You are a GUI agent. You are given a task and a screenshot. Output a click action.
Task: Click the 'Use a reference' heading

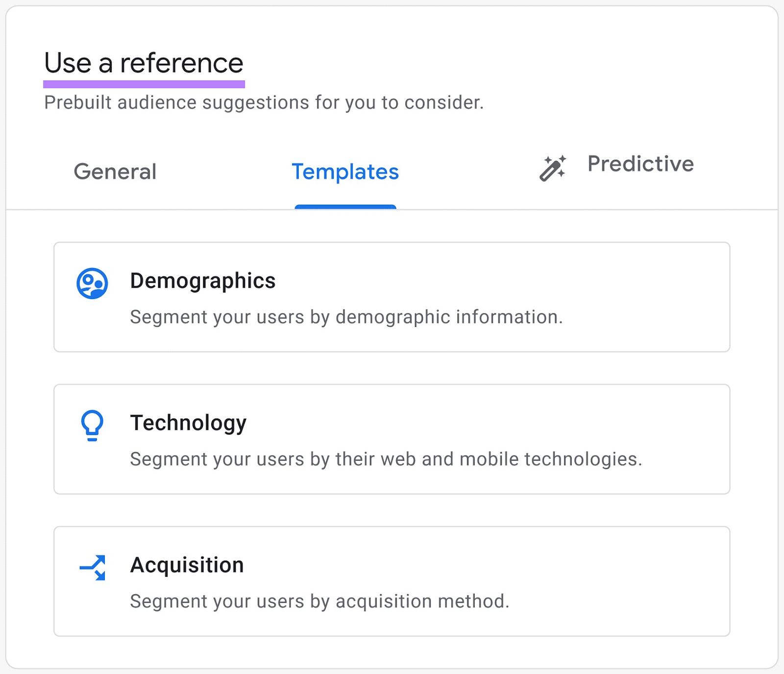[144, 62]
